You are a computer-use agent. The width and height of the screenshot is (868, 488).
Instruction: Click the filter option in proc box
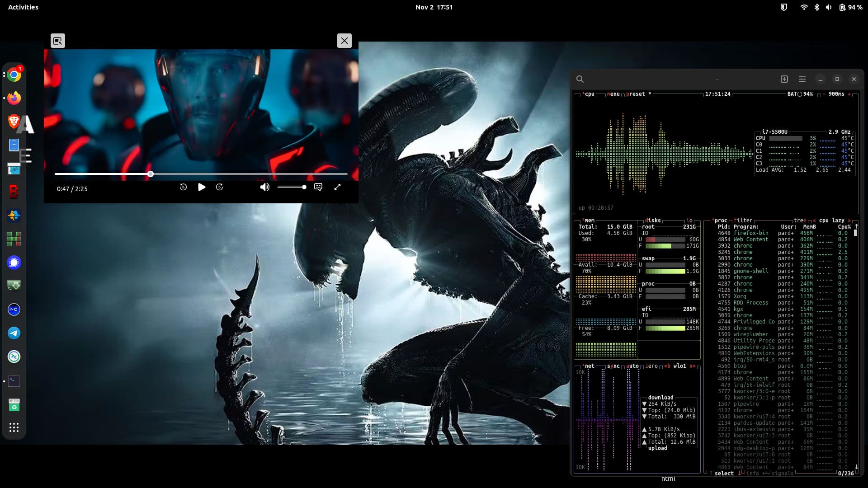743,221
